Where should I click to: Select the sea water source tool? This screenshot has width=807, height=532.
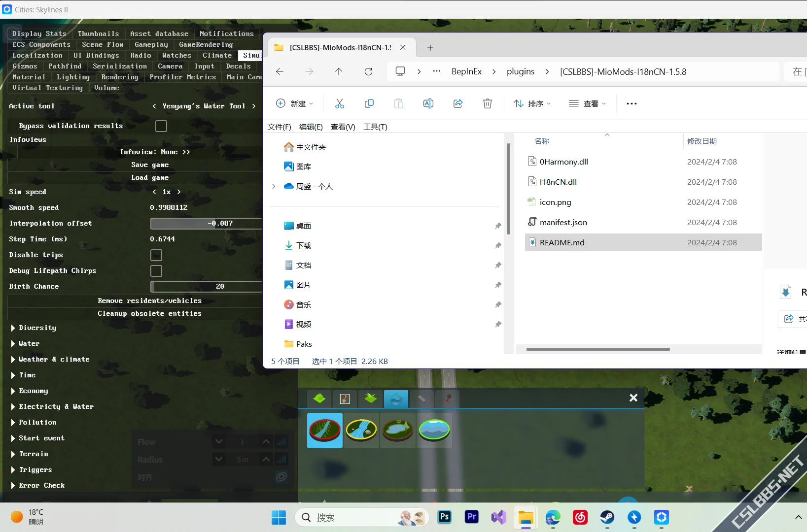coord(434,430)
